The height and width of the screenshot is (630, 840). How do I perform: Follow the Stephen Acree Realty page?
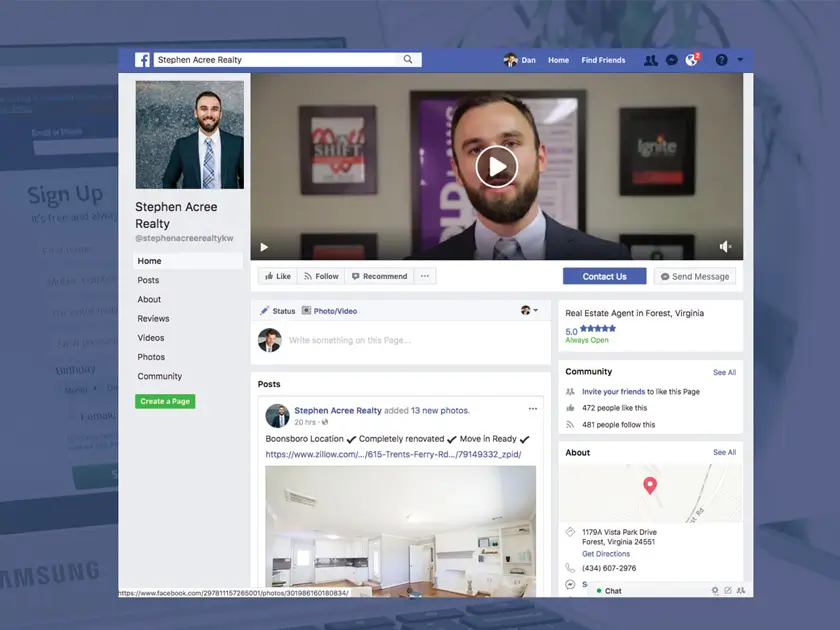321,276
